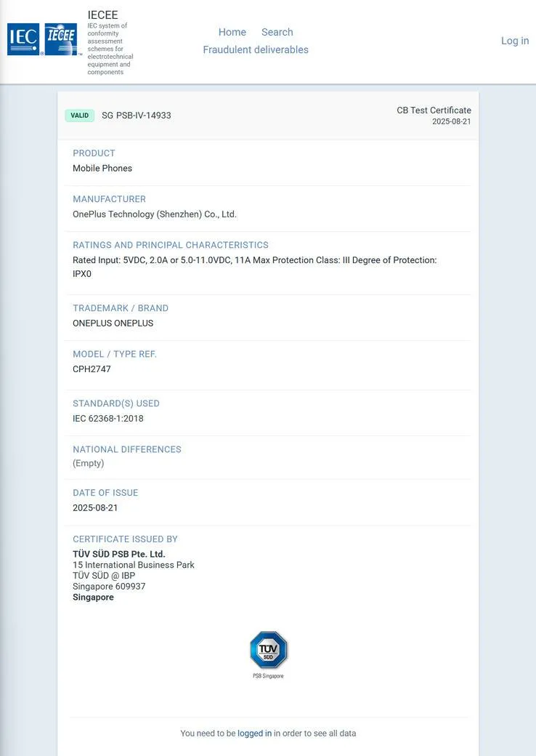The height and width of the screenshot is (756, 536).
Task: Click the IECEE globe logo
Action: point(61,39)
